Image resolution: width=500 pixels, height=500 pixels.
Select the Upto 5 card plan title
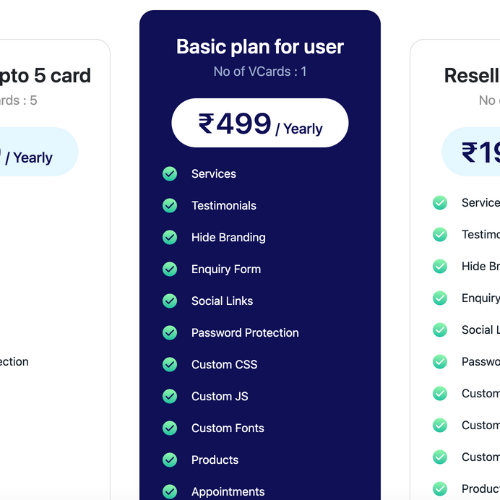45,76
